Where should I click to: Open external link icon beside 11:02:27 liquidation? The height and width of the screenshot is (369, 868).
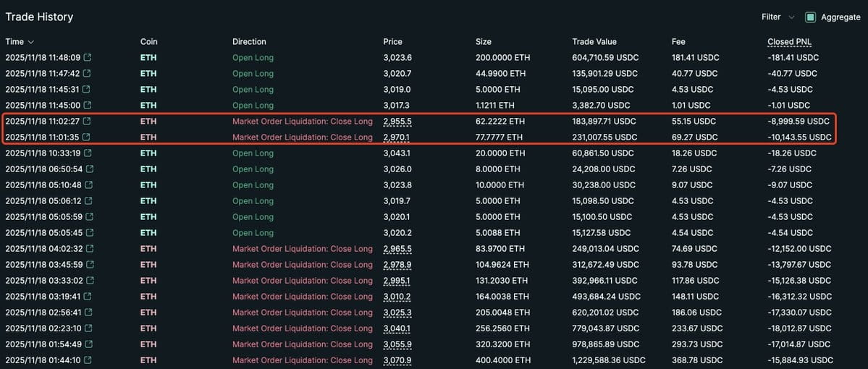(x=87, y=121)
